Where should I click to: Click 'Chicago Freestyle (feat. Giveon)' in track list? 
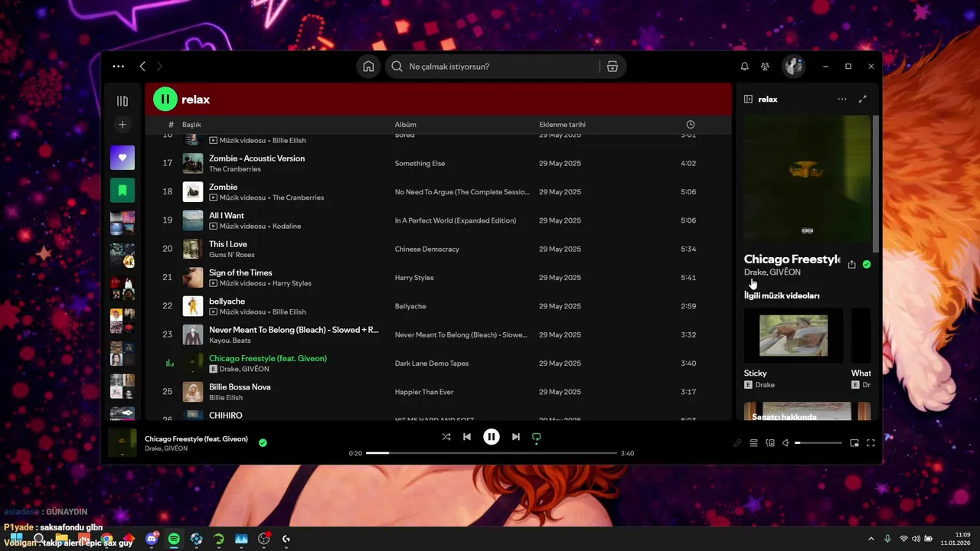click(268, 358)
